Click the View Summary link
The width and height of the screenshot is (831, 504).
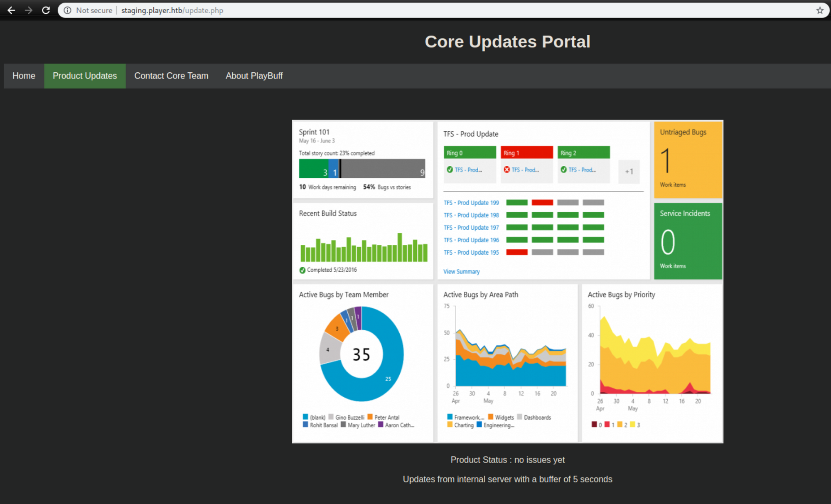(461, 271)
